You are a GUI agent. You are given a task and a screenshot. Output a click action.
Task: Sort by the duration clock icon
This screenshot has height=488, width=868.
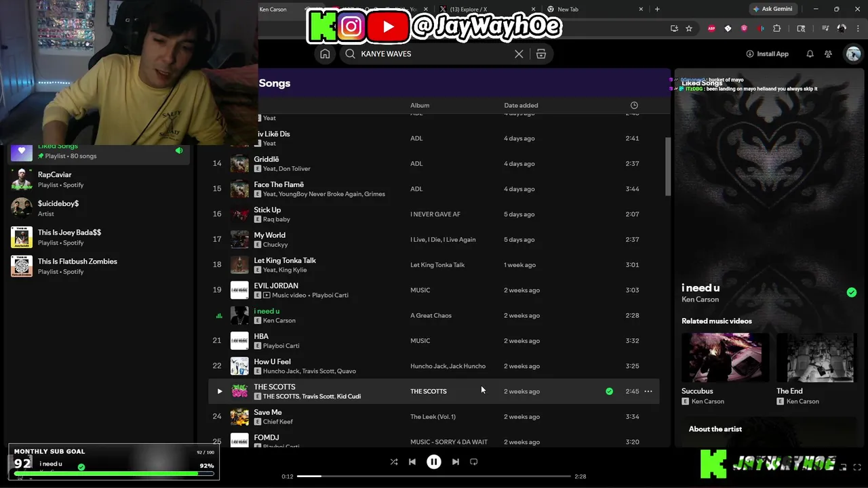(x=634, y=105)
